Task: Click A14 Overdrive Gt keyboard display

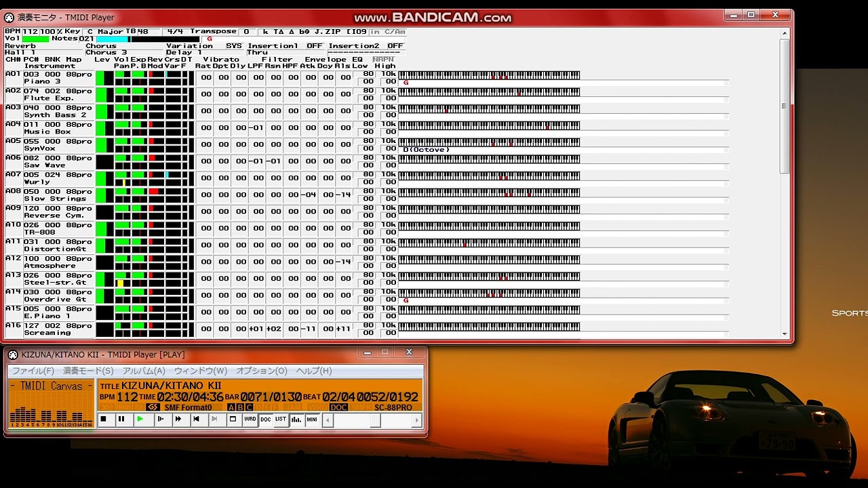Action: click(489, 293)
